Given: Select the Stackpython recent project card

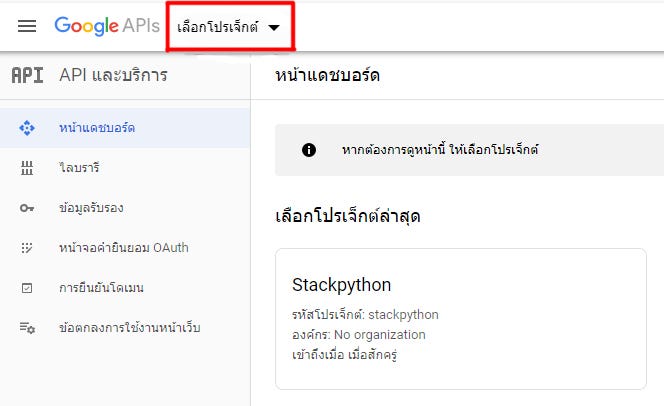Looking at the screenshot, I should (461, 319).
